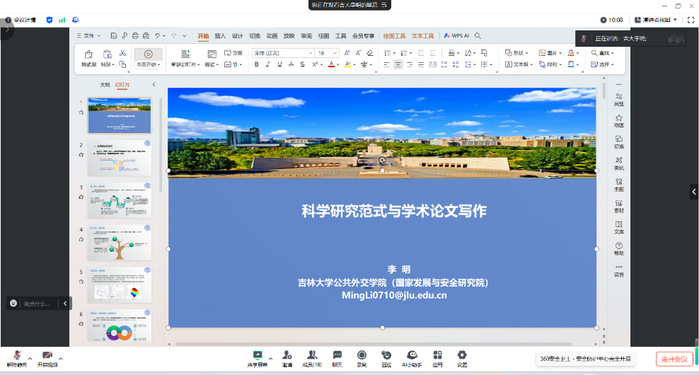This screenshot has width=699, height=375.
Task: Expand the share screen options arrow
Action: coord(270,358)
